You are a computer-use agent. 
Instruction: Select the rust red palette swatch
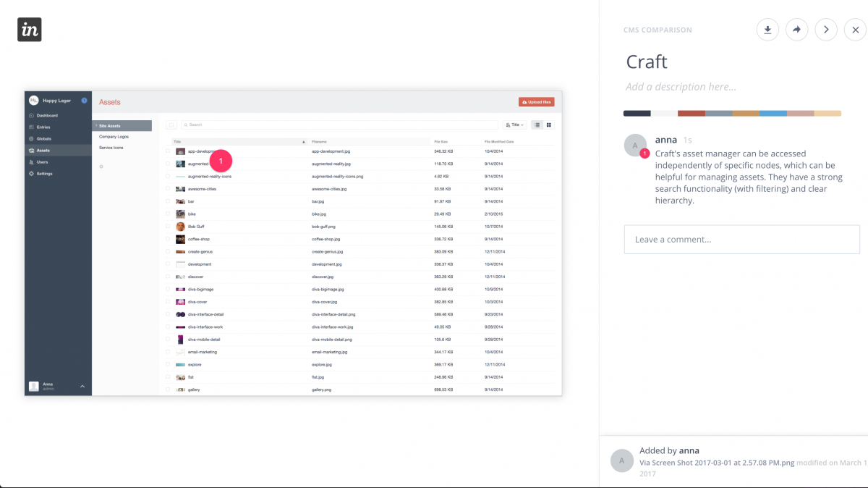692,114
